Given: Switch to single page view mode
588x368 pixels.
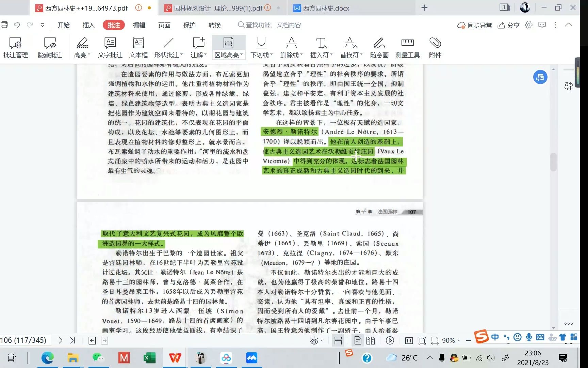Looking at the screenshot, I should click(358, 340).
